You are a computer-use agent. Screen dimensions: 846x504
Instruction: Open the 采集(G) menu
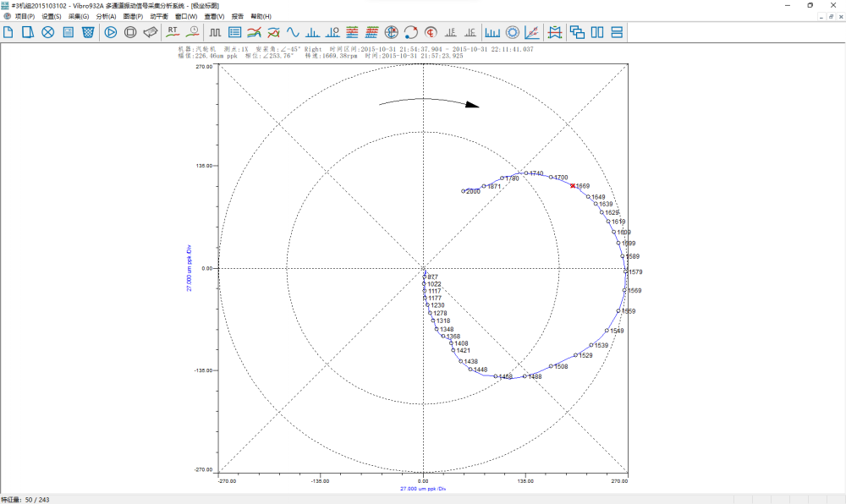coord(79,17)
